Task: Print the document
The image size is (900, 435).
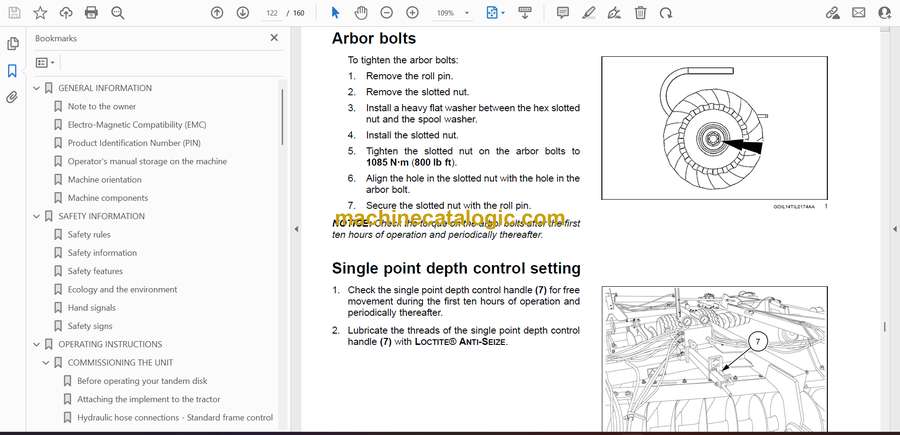Action: (x=91, y=13)
